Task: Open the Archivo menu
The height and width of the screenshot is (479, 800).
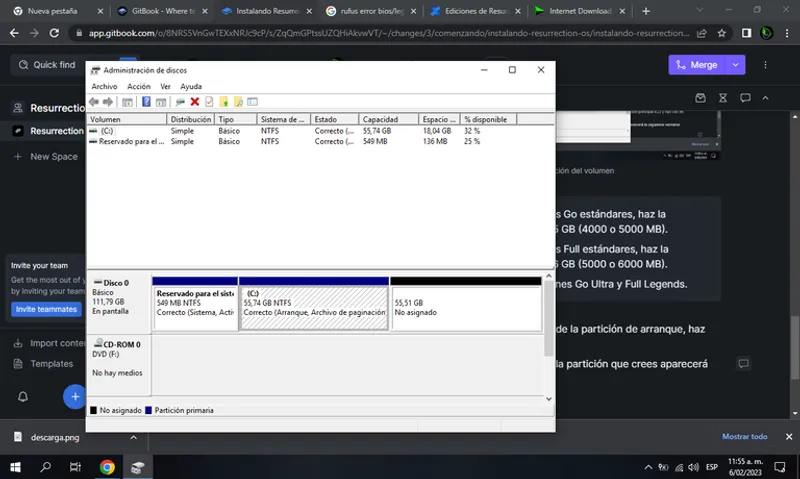Action: pyautogui.click(x=104, y=87)
